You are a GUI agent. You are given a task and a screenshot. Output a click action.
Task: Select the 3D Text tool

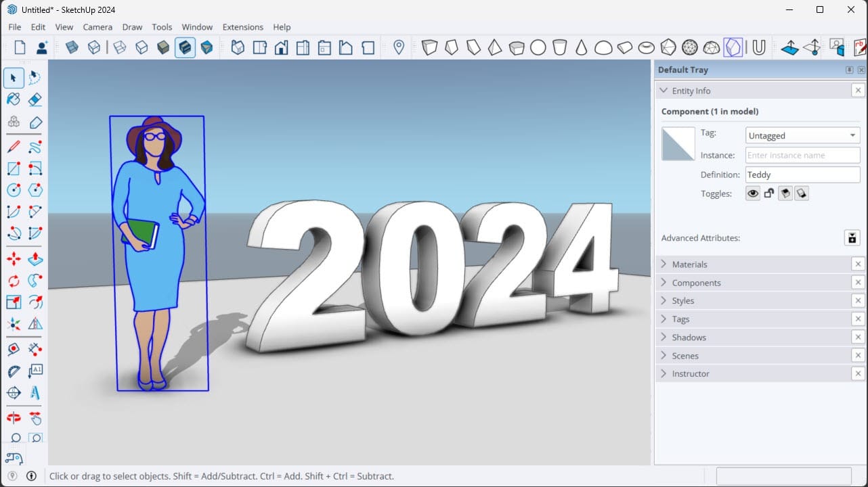[x=35, y=393]
